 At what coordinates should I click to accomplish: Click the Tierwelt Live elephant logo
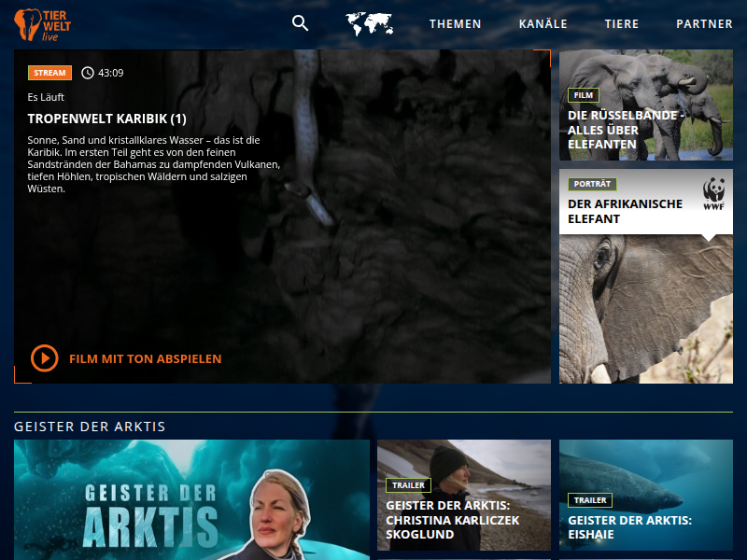42,24
